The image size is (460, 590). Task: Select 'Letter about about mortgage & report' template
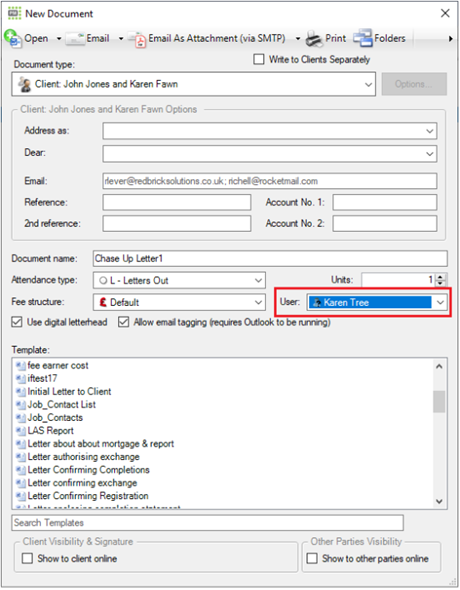(x=101, y=444)
